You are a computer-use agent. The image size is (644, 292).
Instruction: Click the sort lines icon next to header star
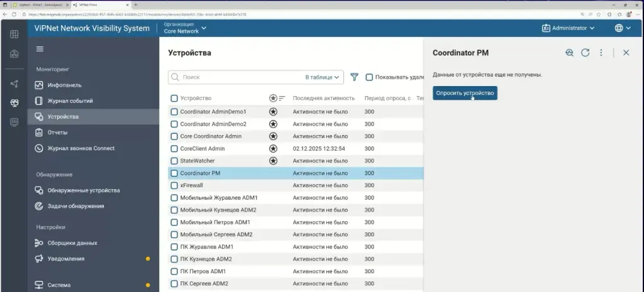pos(282,99)
